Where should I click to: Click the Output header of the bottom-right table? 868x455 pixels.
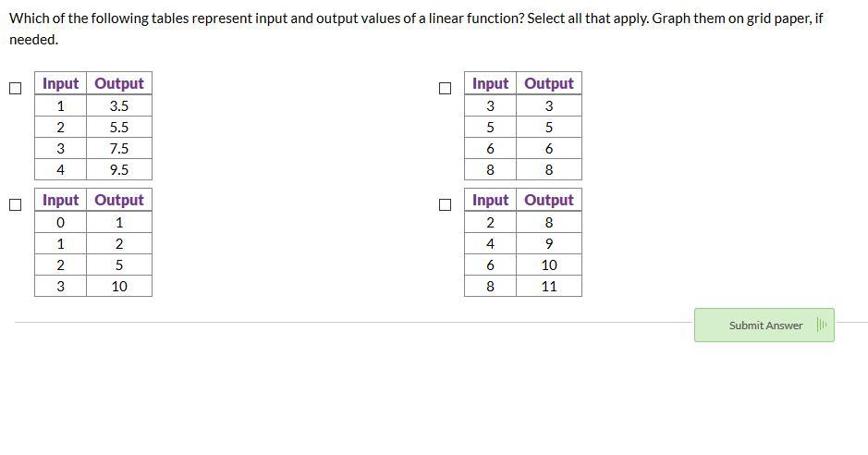coord(548,200)
